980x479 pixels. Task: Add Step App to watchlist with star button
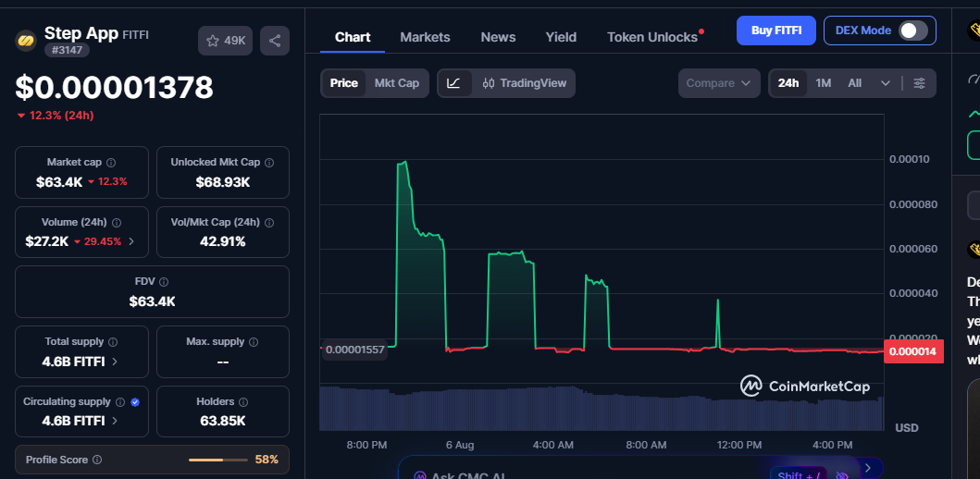226,41
